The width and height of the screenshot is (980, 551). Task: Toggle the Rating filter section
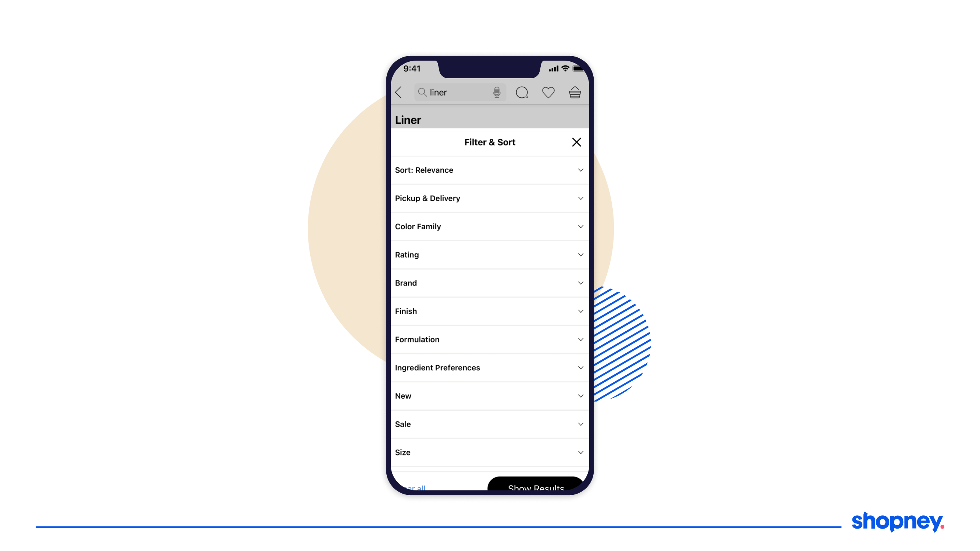(x=489, y=254)
